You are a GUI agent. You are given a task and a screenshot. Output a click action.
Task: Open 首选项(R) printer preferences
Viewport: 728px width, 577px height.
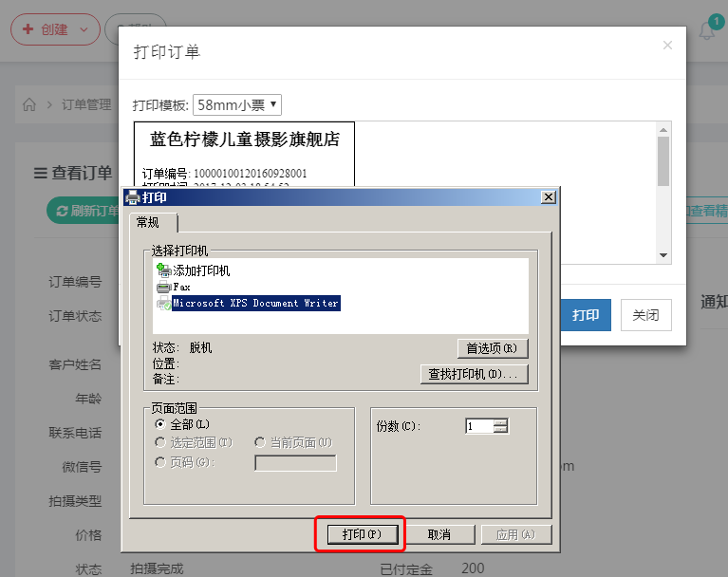(x=493, y=348)
